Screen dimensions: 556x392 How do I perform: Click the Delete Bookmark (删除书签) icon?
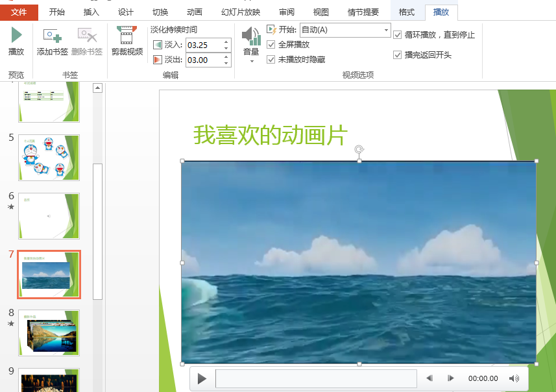click(87, 40)
